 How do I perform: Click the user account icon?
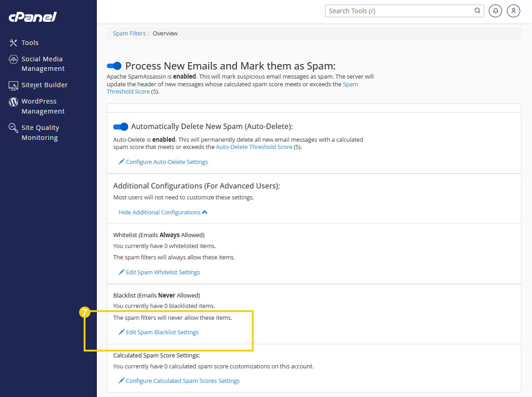[x=513, y=10]
